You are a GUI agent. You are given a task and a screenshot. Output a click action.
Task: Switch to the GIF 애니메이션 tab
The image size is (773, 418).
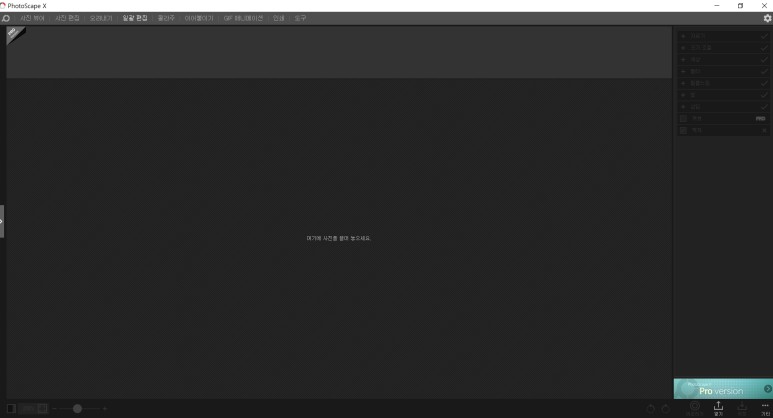(x=243, y=18)
